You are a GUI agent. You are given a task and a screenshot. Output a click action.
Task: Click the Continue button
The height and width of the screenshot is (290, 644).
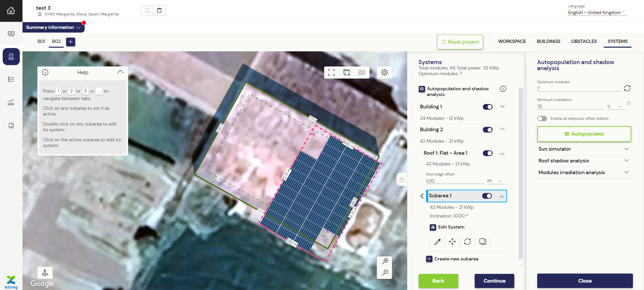coord(494,281)
